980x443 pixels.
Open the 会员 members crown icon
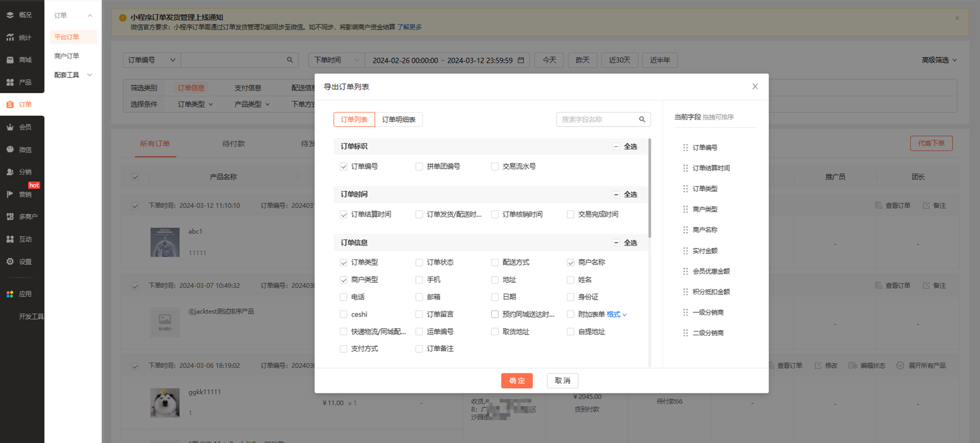click(x=10, y=127)
